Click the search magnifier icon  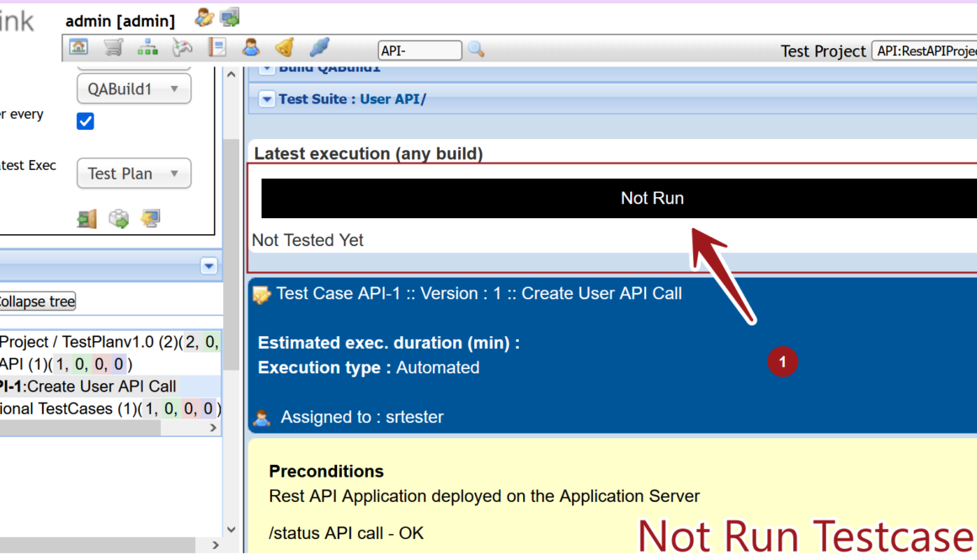(x=476, y=50)
